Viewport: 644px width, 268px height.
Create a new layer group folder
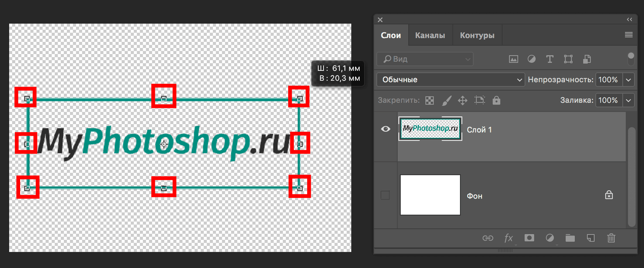(570, 238)
